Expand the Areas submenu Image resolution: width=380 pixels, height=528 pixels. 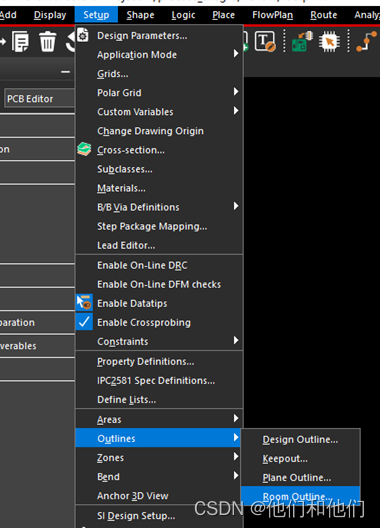click(159, 420)
